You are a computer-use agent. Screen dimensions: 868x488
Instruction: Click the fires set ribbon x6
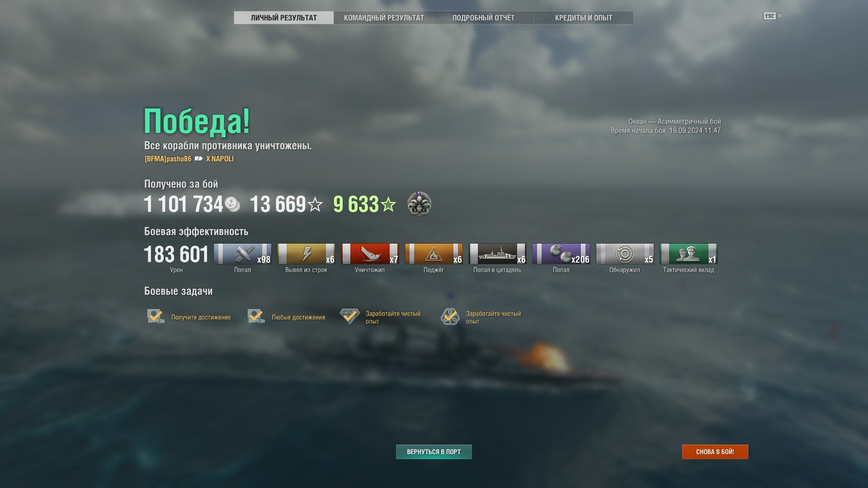click(x=434, y=253)
